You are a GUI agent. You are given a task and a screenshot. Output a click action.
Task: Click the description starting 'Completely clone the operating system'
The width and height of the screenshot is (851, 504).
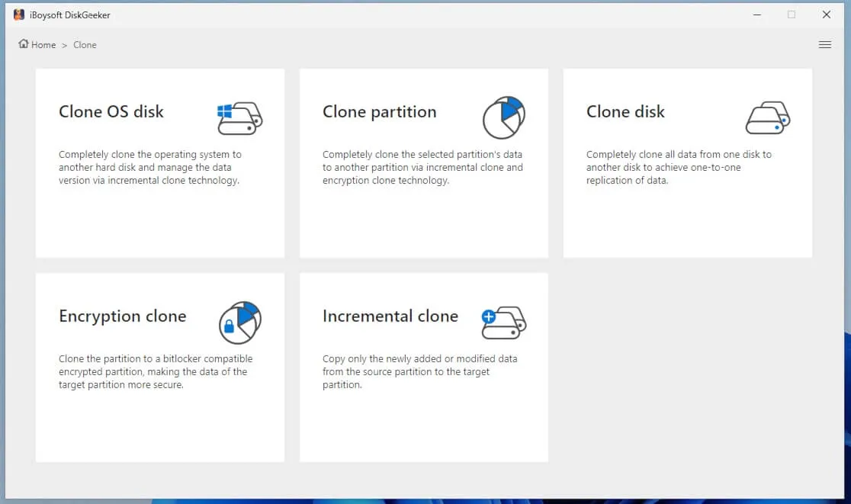pyautogui.click(x=150, y=167)
